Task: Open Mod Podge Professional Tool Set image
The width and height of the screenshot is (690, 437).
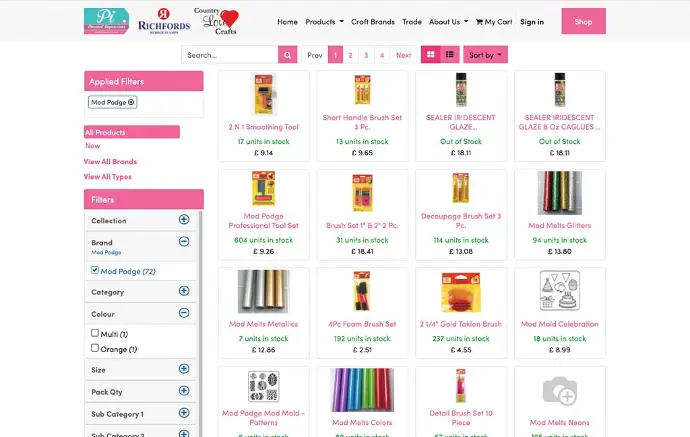Action: point(264,188)
